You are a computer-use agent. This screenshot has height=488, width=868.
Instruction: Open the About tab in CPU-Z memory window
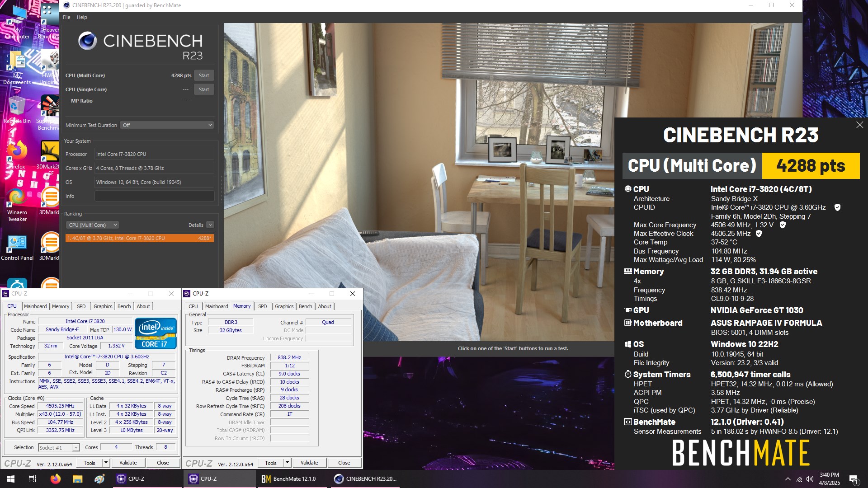click(x=325, y=306)
